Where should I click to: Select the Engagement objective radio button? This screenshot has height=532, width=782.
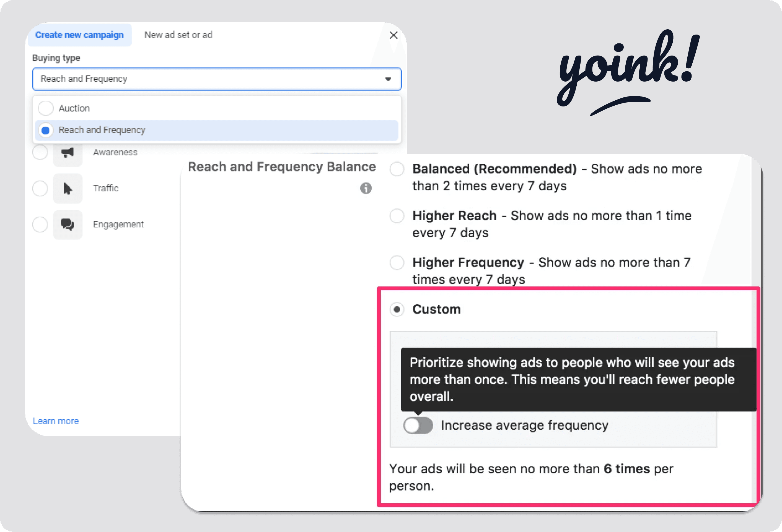(40, 224)
